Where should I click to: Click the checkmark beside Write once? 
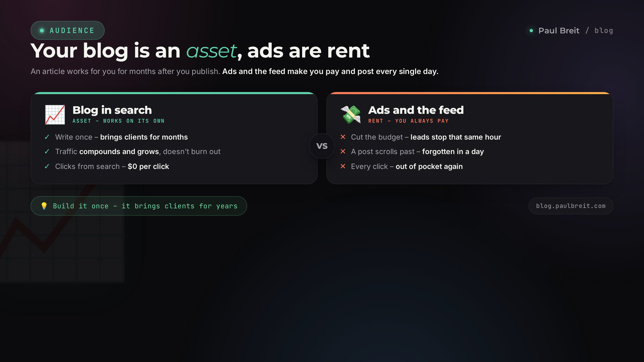click(x=47, y=137)
